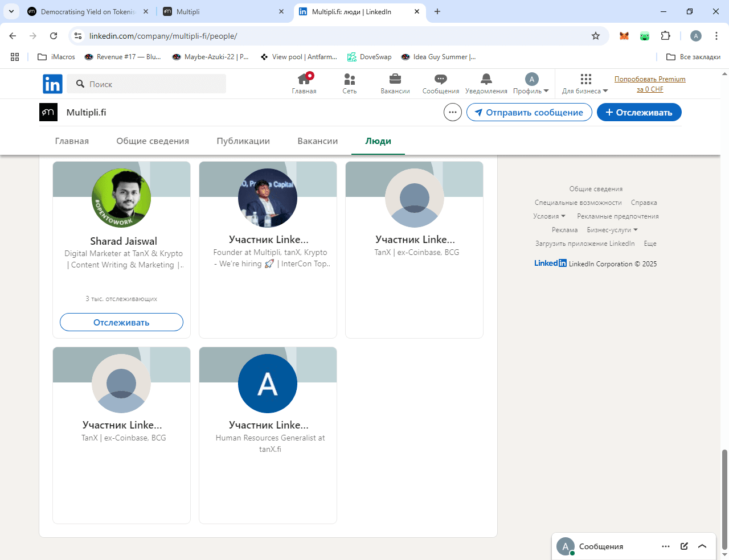Click the blue Отслеживать company button
Viewport: 729px width, 560px height.
639,112
